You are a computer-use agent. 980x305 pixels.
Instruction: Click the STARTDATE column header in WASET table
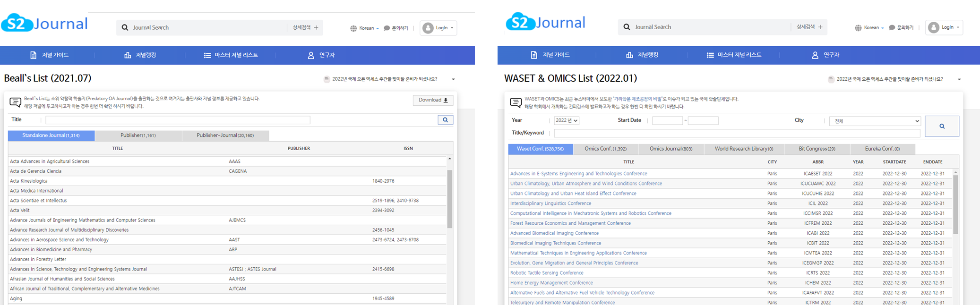point(894,162)
